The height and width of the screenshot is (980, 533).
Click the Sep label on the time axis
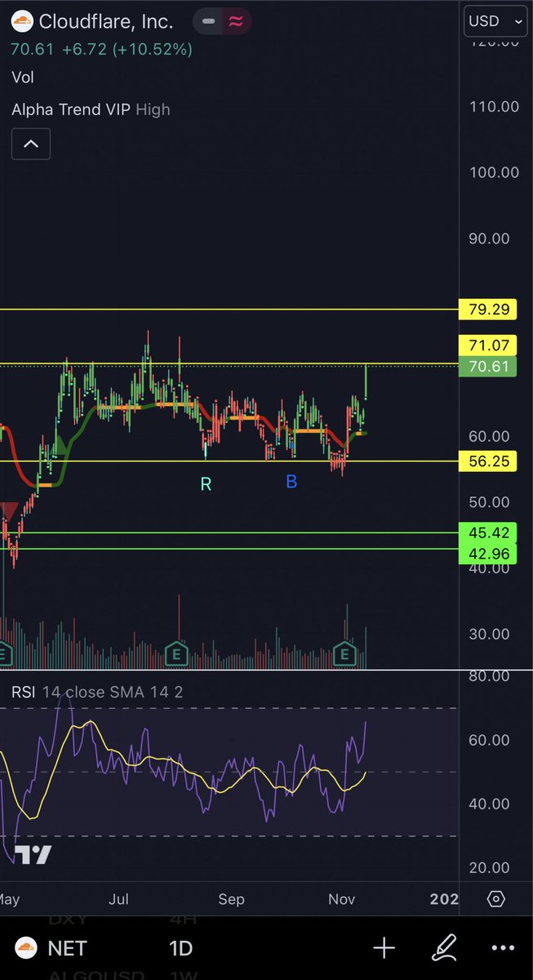point(231,899)
